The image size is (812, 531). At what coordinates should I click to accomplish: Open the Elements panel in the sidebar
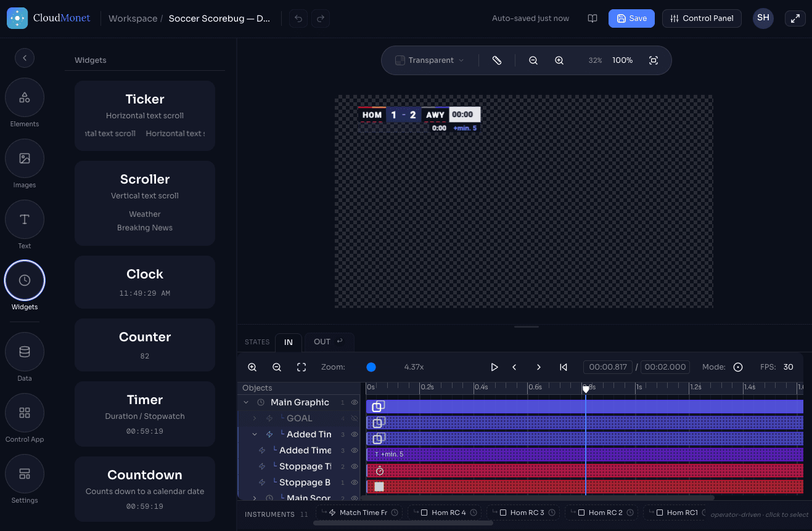pos(25,97)
